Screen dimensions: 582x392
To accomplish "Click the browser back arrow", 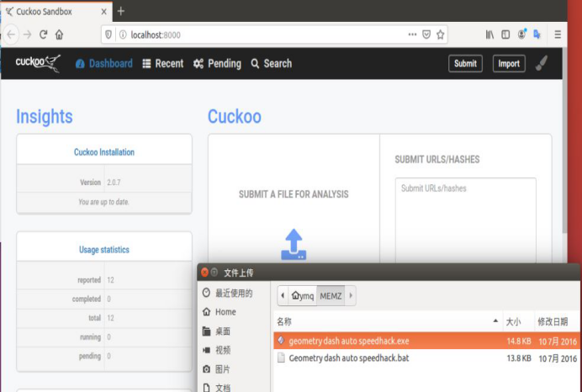I will click(x=11, y=34).
